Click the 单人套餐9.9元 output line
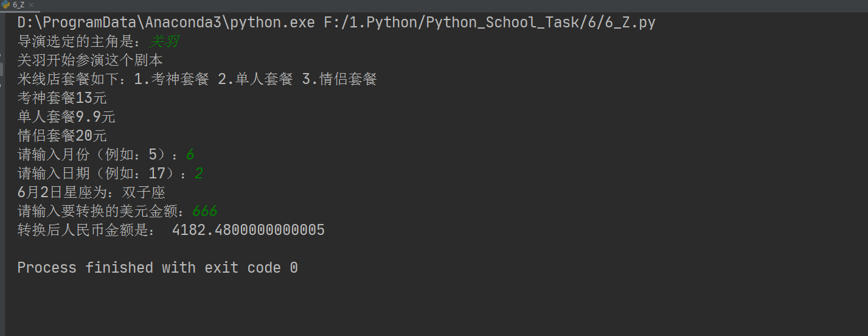 [66, 117]
